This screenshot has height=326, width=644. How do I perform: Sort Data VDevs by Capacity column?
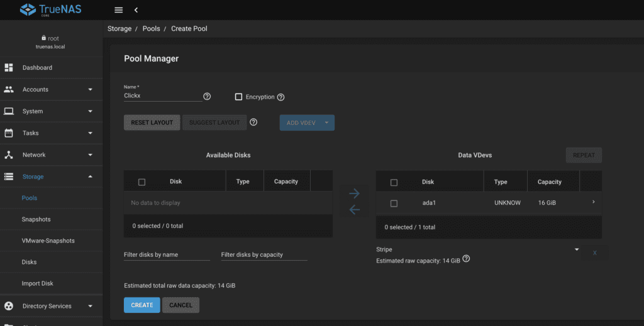pos(550,182)
